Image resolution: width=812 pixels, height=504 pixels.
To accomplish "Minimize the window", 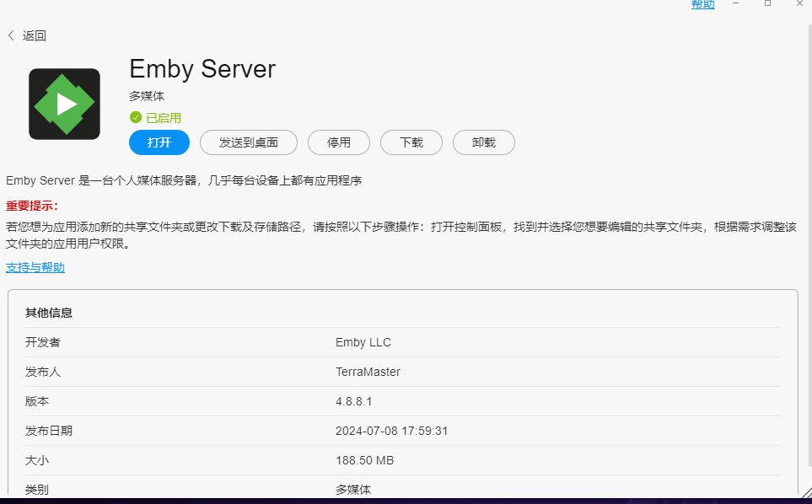I will tap(735, 3).
